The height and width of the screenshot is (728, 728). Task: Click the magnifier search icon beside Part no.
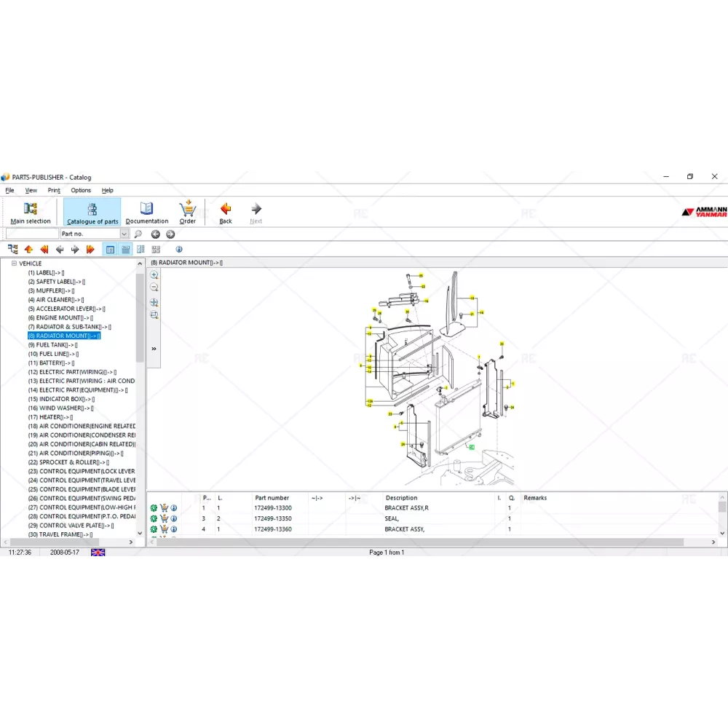pyautogui.click(x=138, y=234)
